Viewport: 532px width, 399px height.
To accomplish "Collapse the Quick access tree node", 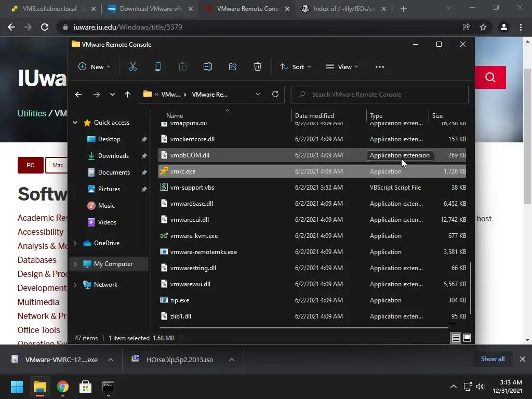I will pyautogui.click(x=75, y=123).
